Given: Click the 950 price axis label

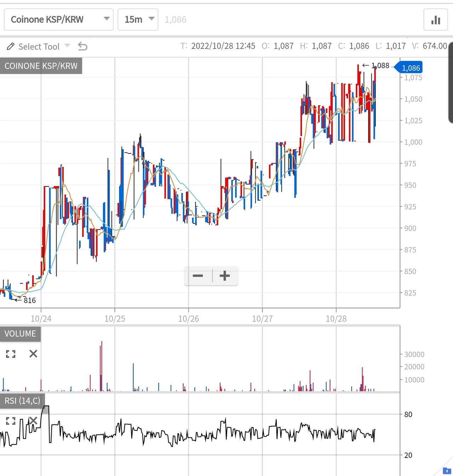Looking at the screenshot, I should [x=410, y=185].
